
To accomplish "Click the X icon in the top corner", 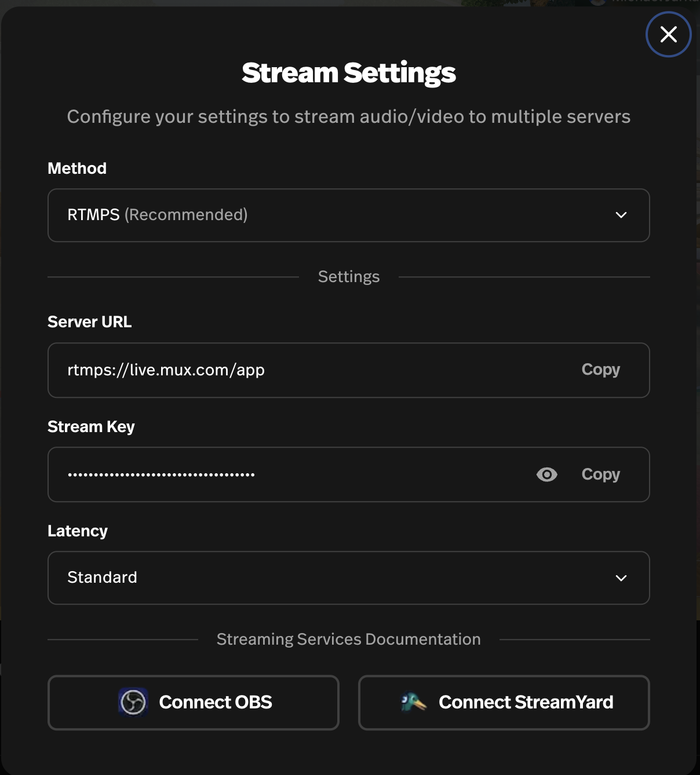I will [x=669, y=34].
